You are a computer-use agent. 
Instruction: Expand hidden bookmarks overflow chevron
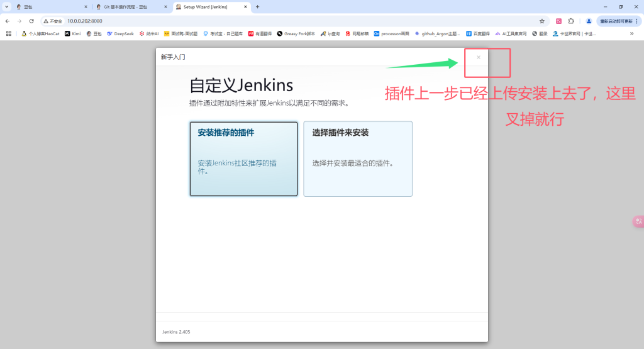[x=631, y=33]
